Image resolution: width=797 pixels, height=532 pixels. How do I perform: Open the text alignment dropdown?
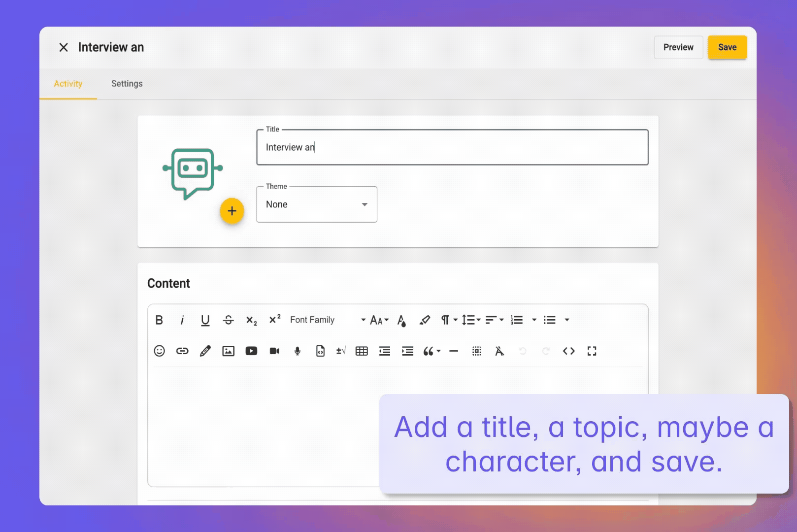click(494, 320)
